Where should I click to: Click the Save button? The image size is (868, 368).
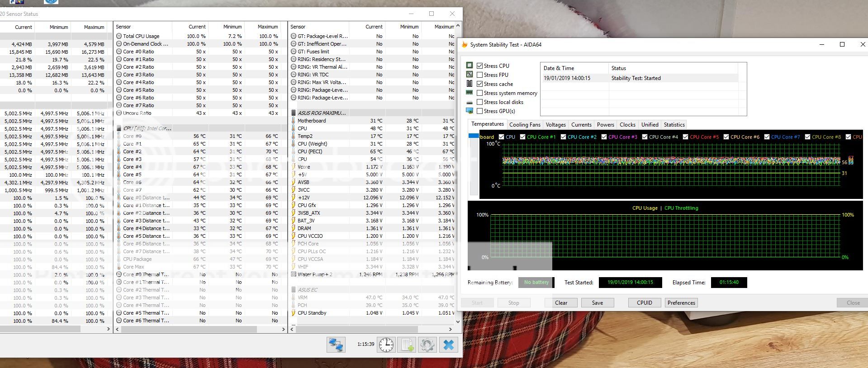597,303
